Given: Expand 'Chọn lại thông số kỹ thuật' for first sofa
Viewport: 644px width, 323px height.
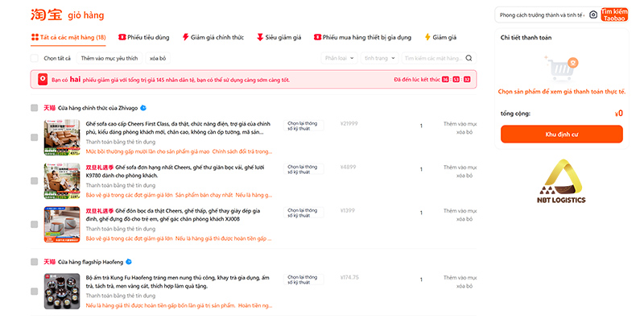Looking at the screenshot, I should [x=303, y=126].
